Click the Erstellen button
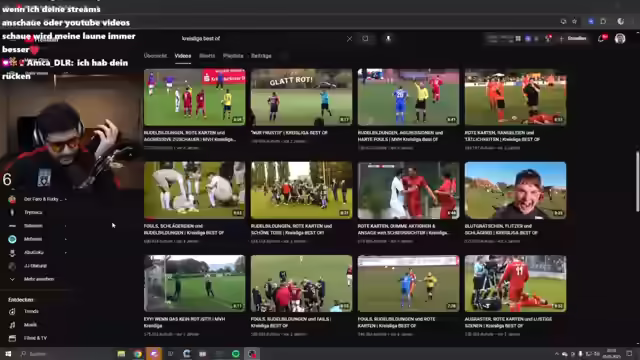 coord(573,38)
